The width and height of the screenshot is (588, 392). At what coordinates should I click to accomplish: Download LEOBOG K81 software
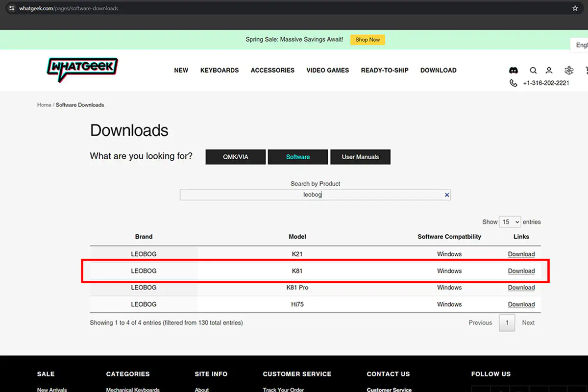point(521,271)
